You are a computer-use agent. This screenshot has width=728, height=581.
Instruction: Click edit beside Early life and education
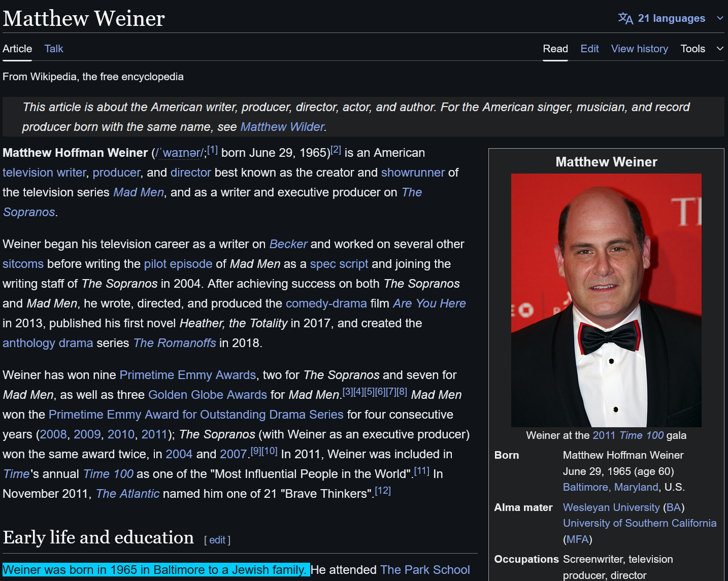(x=217, y=540)
